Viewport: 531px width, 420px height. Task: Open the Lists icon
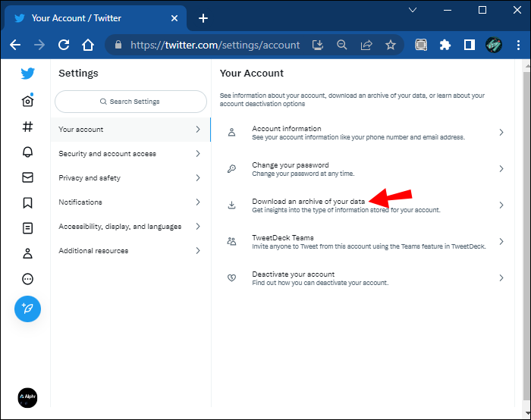coord(27,228)
